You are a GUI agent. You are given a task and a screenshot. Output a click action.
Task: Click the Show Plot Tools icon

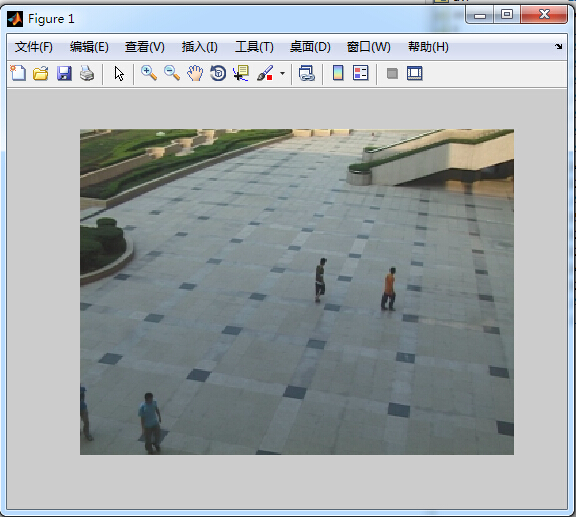tap(415, 73)
